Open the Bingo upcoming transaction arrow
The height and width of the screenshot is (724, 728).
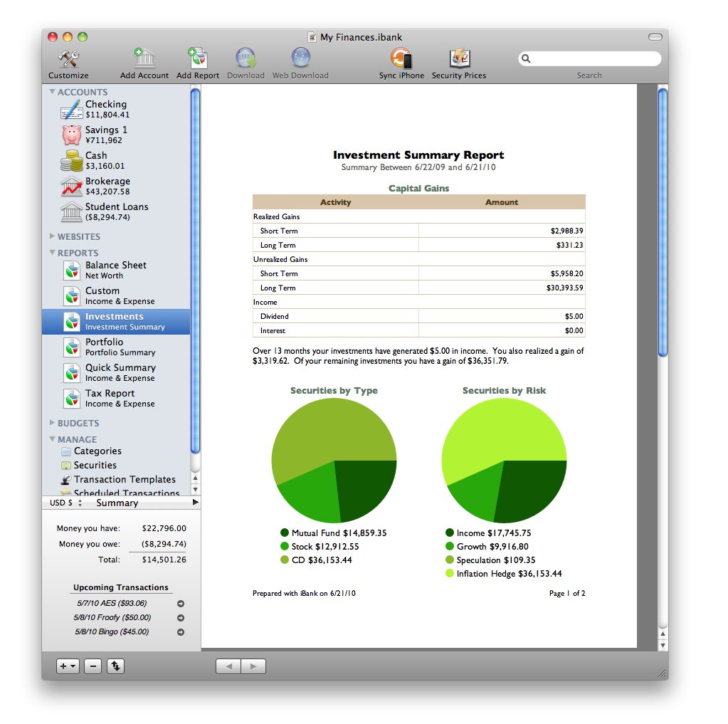181,632
